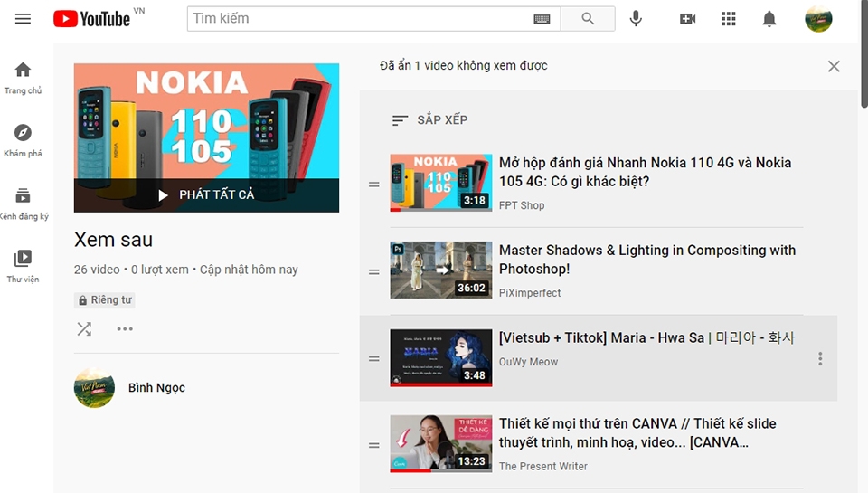Click PHÁT TẤT CẢ play all
The height and width of the screenshot is (493, 868).
pos(206,195)
